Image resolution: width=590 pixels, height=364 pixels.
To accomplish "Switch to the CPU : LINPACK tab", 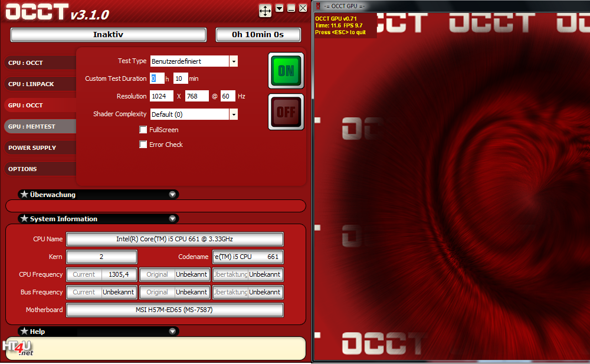I will tap(41, 84).
